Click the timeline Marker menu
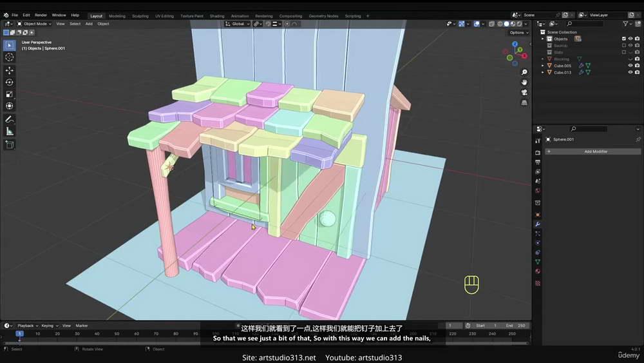644x363 pixels. point(82,326)
